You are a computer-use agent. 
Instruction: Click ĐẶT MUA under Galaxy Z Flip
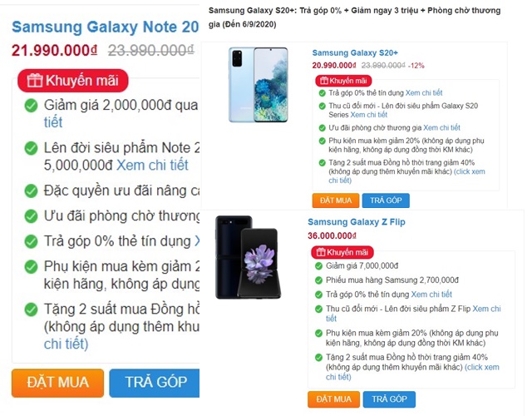(333, 399)
